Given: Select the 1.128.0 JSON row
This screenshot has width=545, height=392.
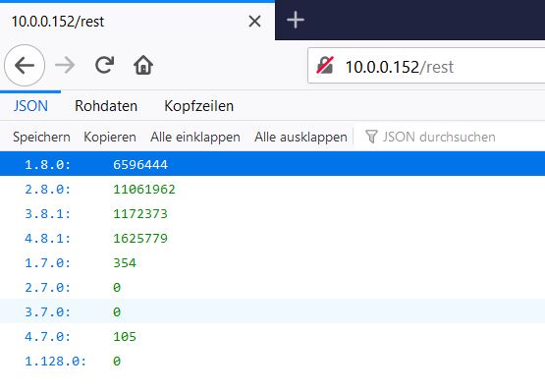Looking at the screenshot, I should [273, 361].
